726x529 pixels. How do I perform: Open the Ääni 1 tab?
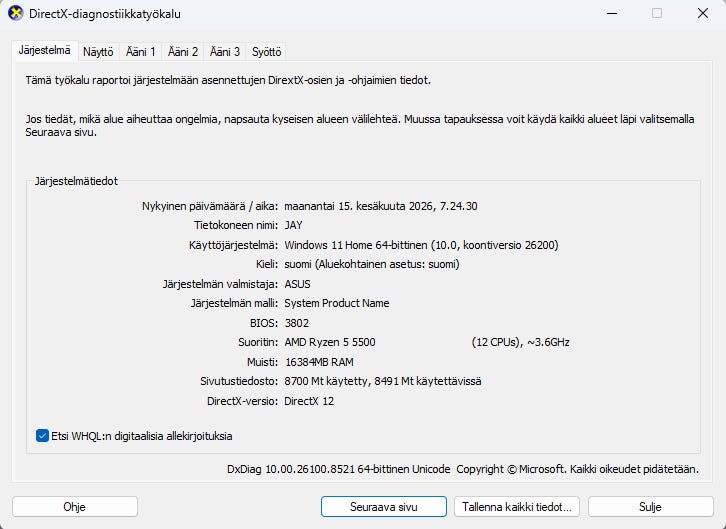coord(141,52)
